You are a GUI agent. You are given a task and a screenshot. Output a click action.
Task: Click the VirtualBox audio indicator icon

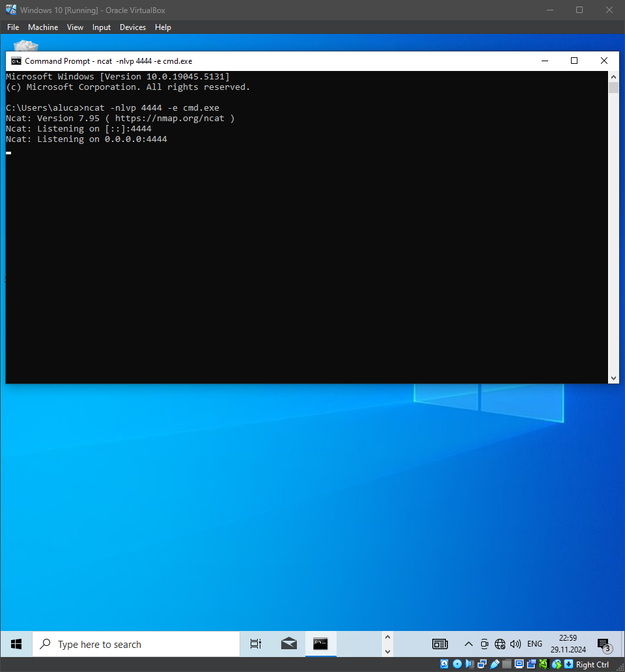tap(469, 664)
